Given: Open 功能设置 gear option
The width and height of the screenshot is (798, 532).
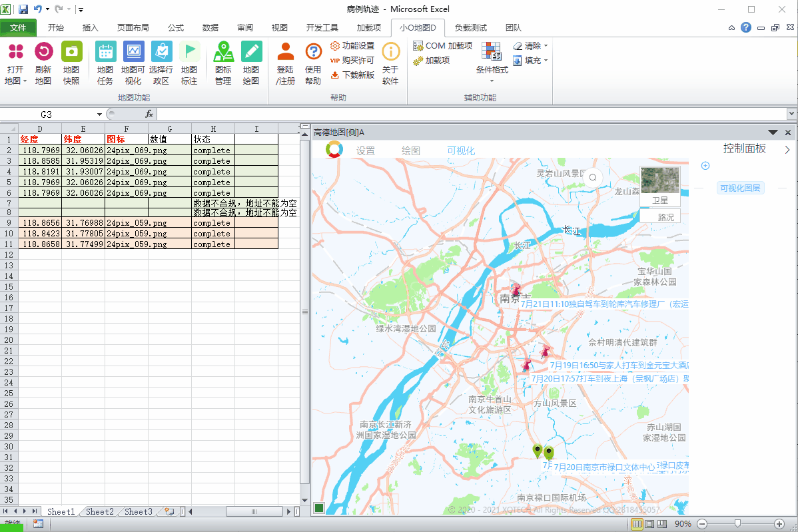Looking at the screenshot, I should (x=352, y=46).
